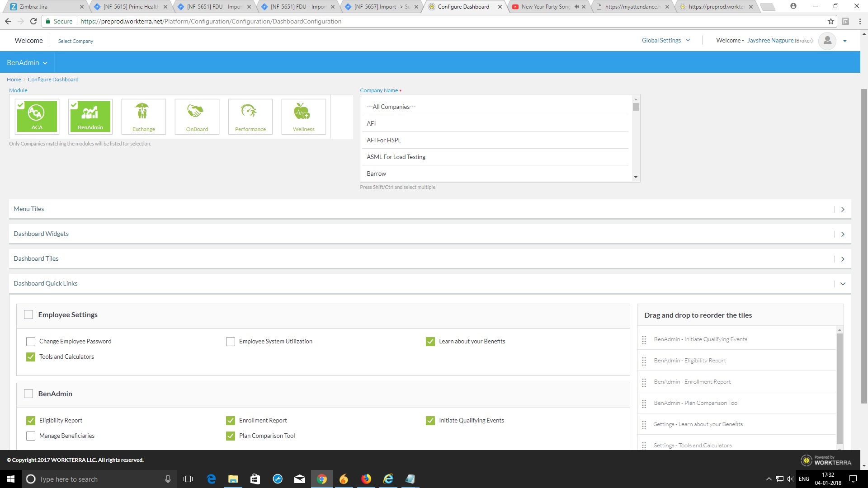Go to Home breadcrumb

click(x=14, y=80)
